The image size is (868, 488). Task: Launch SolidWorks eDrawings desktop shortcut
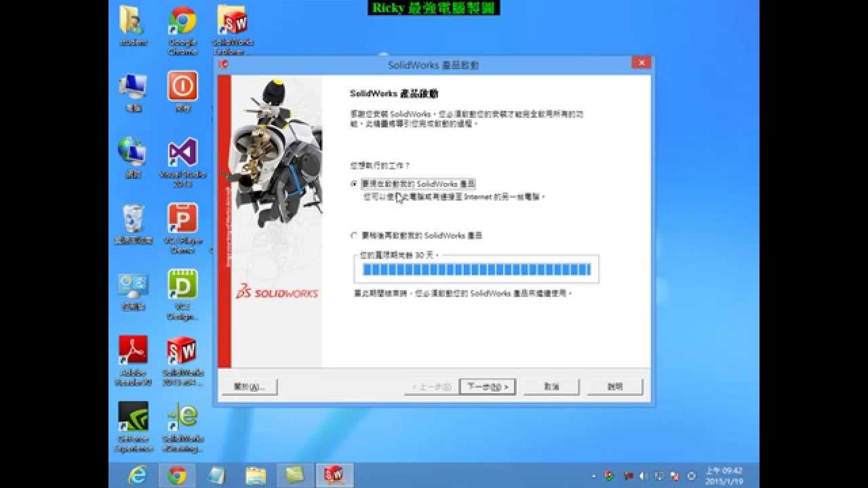coord(182,427)
